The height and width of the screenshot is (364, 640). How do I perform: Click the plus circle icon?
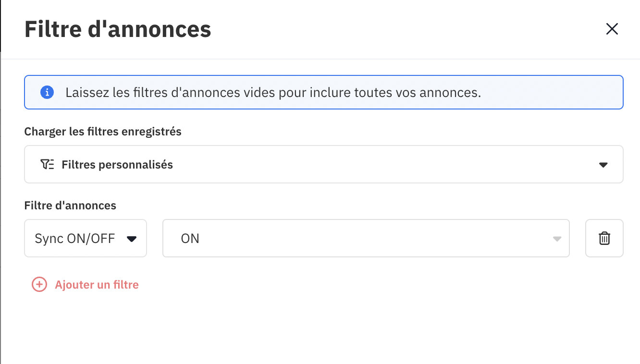(39, 285)
